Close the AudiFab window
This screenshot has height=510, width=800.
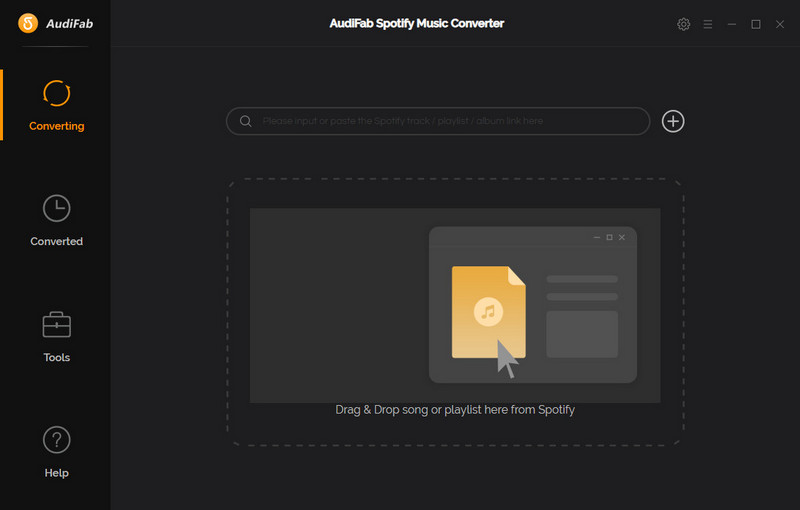click(x=780, y=24)
